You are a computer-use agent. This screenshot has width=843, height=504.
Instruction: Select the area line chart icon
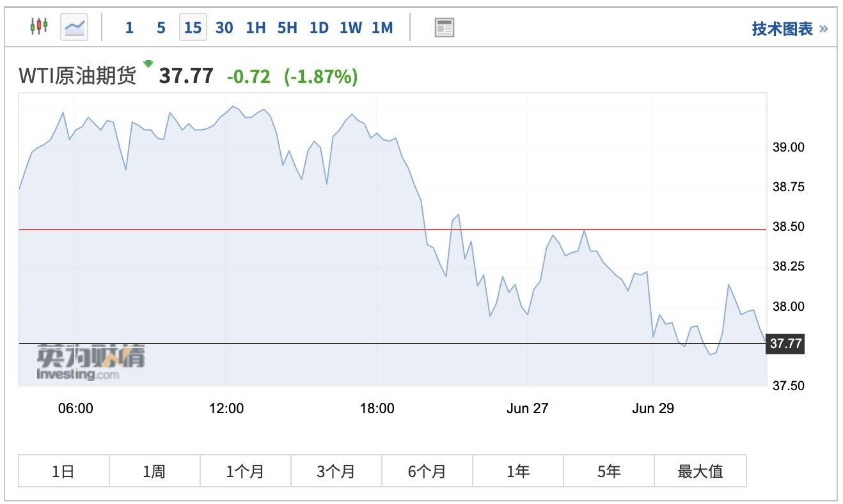(x=74, y=28)
